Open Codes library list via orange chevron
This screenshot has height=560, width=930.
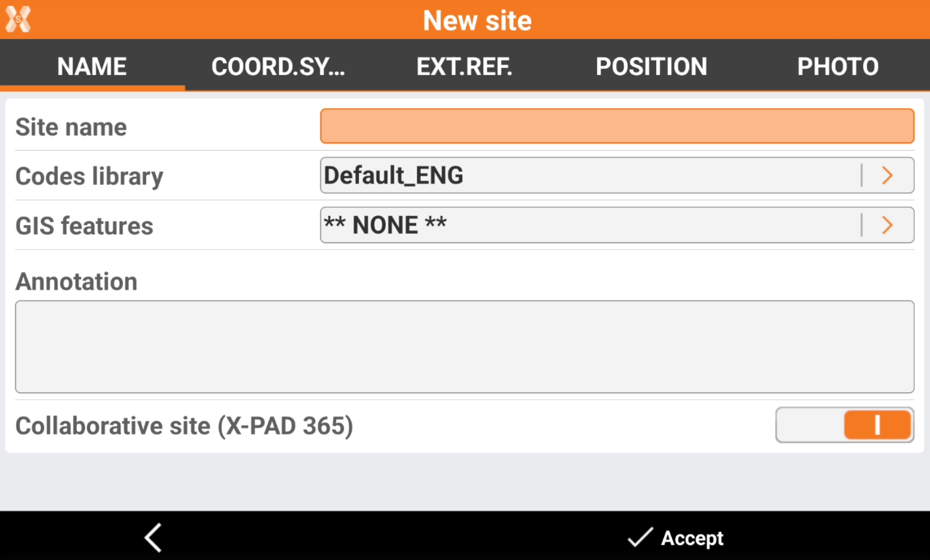887,176
